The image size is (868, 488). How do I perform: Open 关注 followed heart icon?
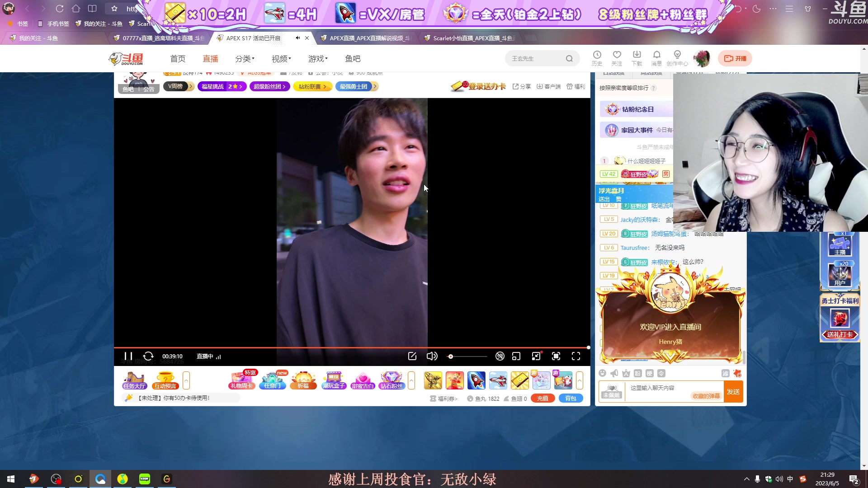click(x=617, y=58)
